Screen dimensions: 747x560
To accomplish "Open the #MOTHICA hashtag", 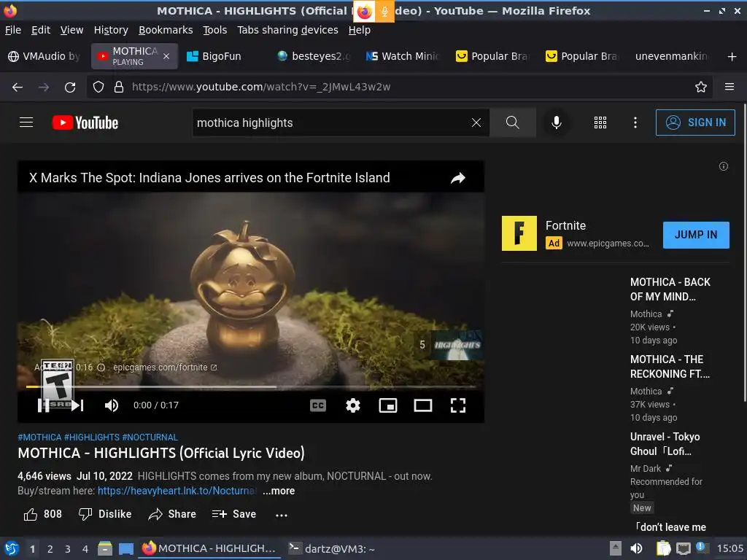I will [x=39, y=437].
